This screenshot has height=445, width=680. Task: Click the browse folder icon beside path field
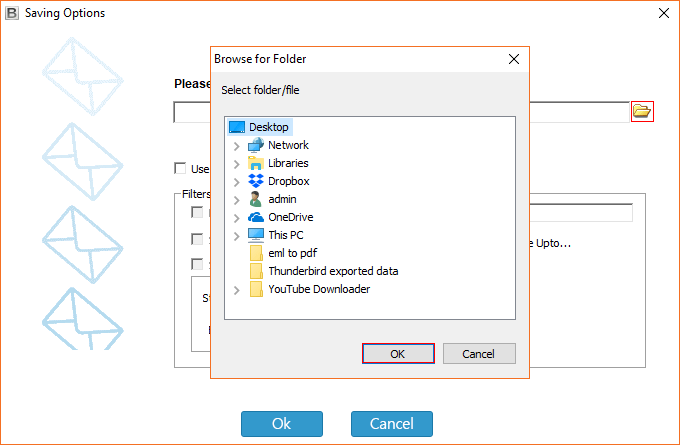coord(641,111)
